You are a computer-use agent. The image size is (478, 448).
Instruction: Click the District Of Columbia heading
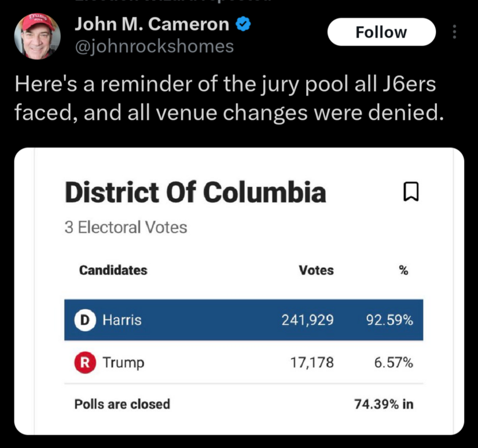tap(195, 192)
